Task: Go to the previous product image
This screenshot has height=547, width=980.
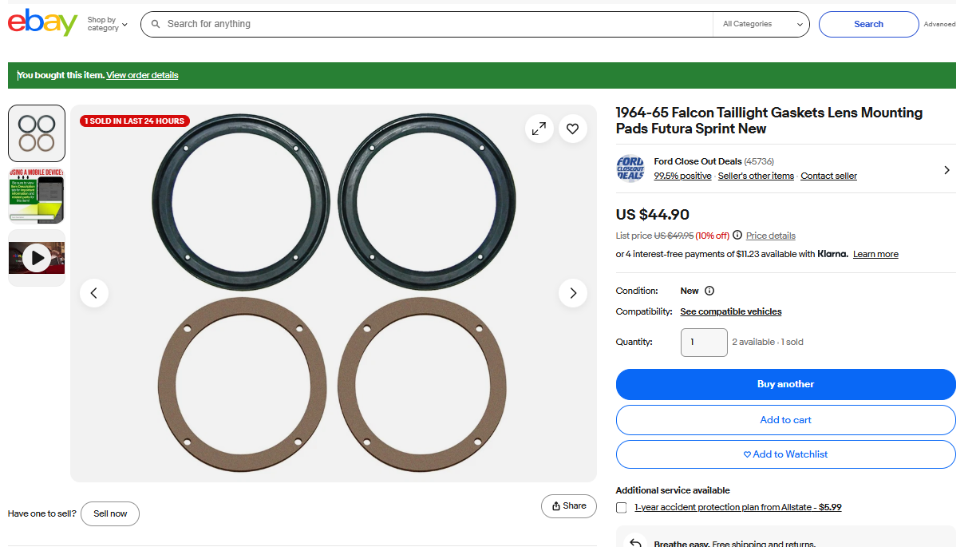Action: [94, 293]
